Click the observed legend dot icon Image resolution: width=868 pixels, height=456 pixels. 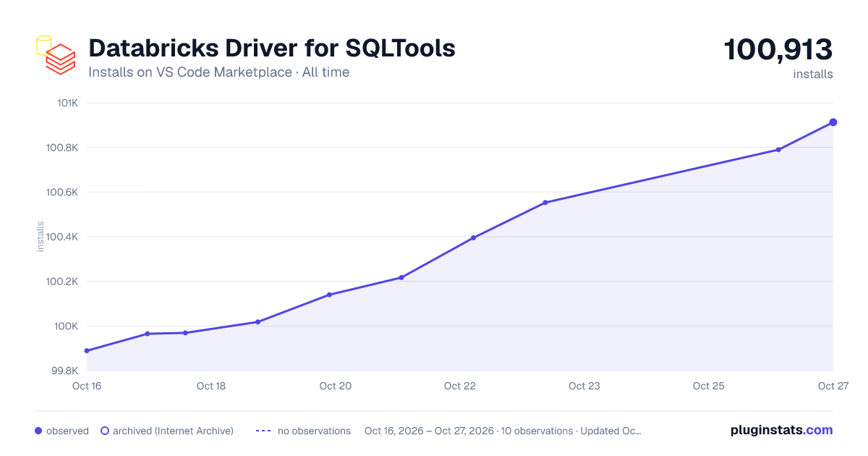click(x=38, y=431)
